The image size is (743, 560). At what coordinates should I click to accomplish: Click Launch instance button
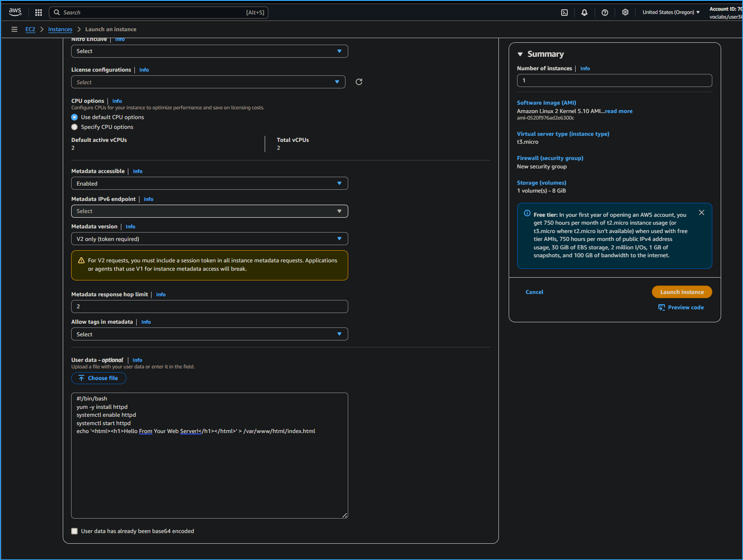682,292
